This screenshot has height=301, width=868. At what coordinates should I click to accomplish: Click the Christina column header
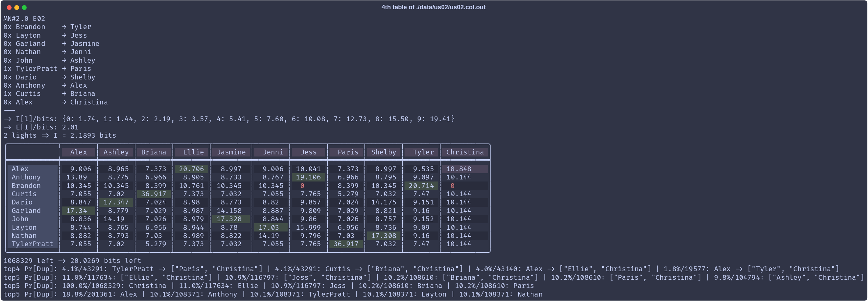click(465, 152)
